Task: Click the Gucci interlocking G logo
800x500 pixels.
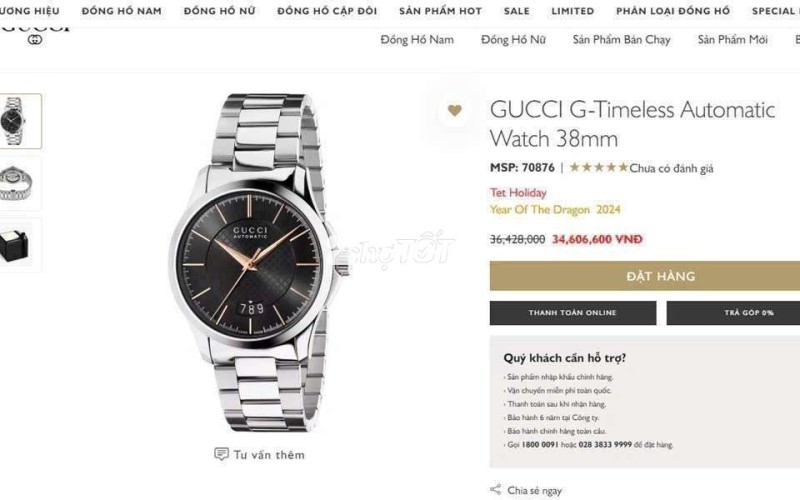Action: tap(35, 39)
